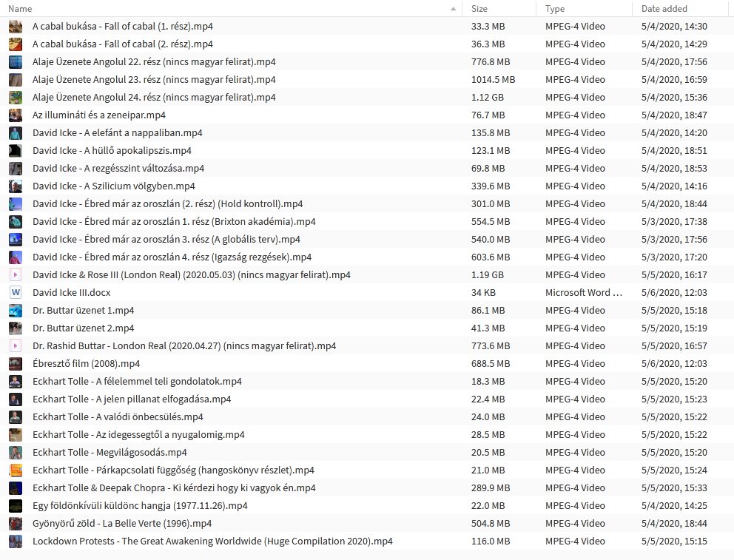Click thumbnail of A valódi önbecsülés.mp4
Image resolution: width=734 pixels, height=560 pixels.
pos(16,416)
